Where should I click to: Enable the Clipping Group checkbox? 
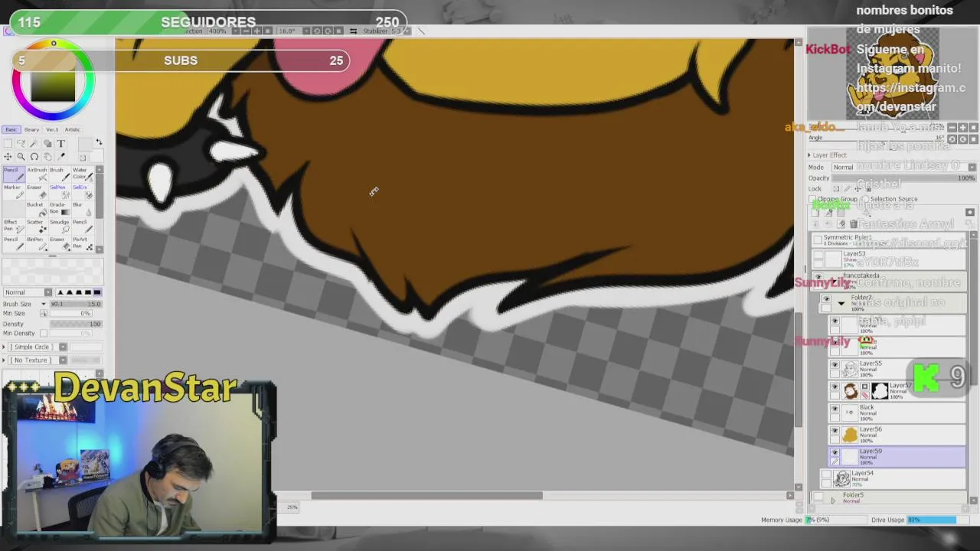point(813,199)
